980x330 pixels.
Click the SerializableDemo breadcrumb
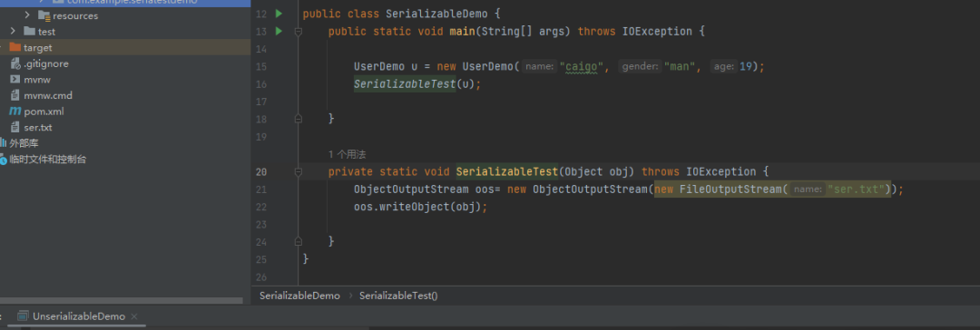299,296
